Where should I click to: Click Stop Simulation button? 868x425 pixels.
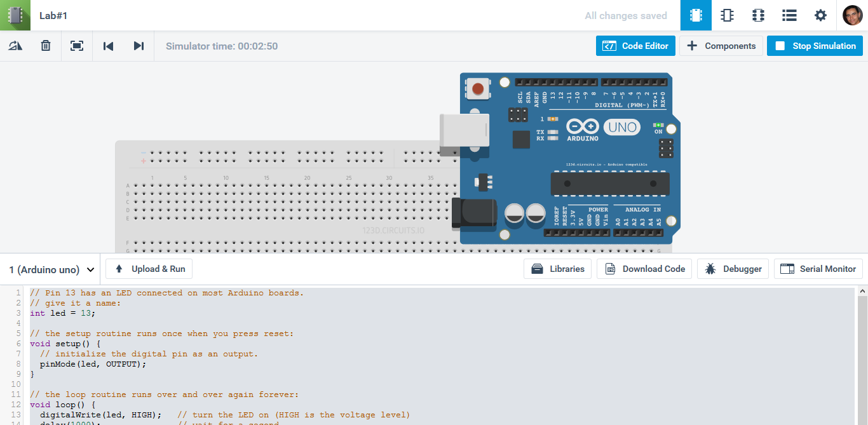tap(815, 46)
